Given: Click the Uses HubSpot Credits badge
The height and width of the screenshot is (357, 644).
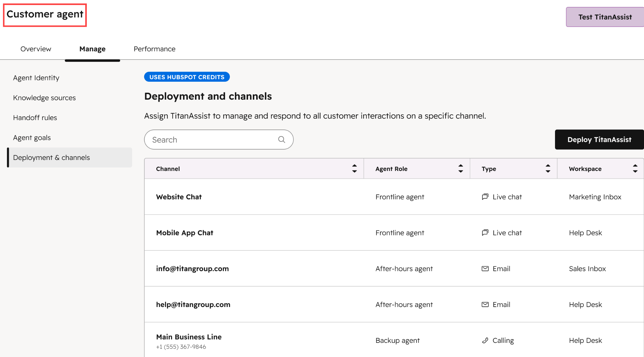Looking at the screenshot, I should pyautogui.click(x=187, y=77).
